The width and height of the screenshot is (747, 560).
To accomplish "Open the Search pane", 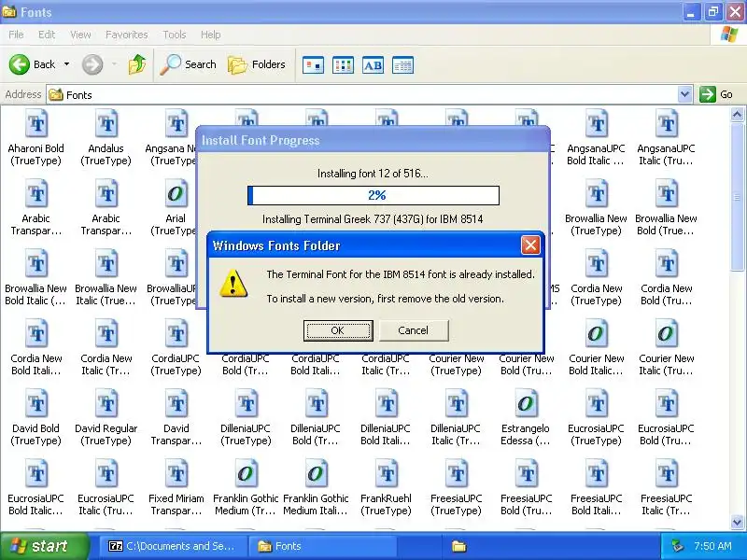I will (x=189, y=64).
